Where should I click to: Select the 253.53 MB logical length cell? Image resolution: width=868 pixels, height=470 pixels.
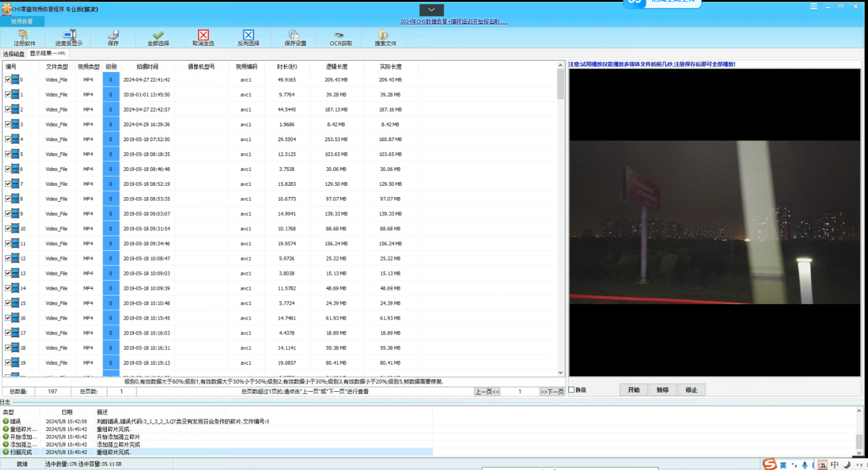[336, 139]
